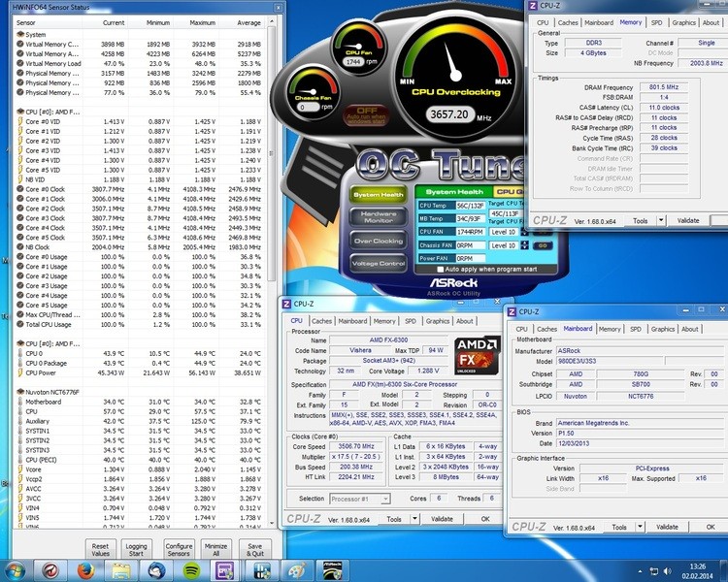Click the Core #0 Clock sensor icon
Screen dimensions: 728x582
pos(20,189)
